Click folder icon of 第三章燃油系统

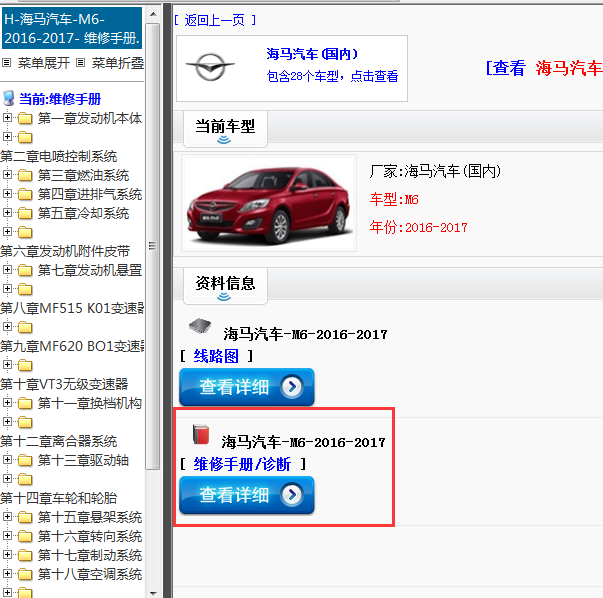click(25, 175)
